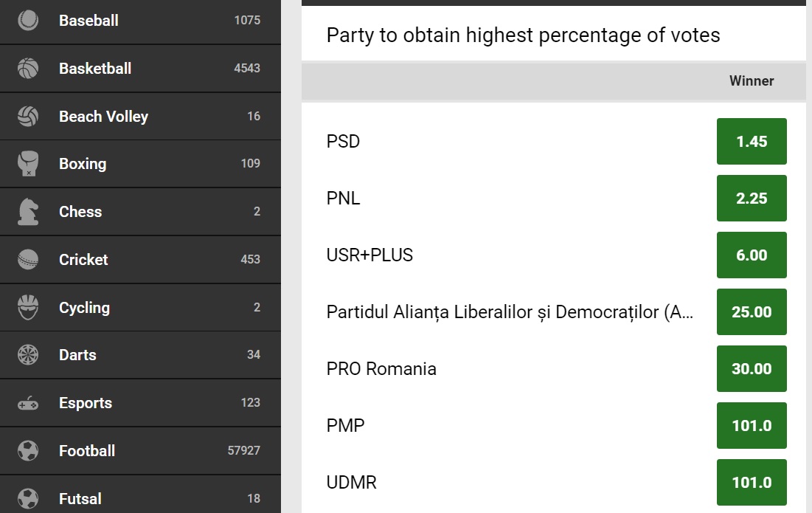Select PNL odds 2.25
812x513 pixels.
[752, 198]
